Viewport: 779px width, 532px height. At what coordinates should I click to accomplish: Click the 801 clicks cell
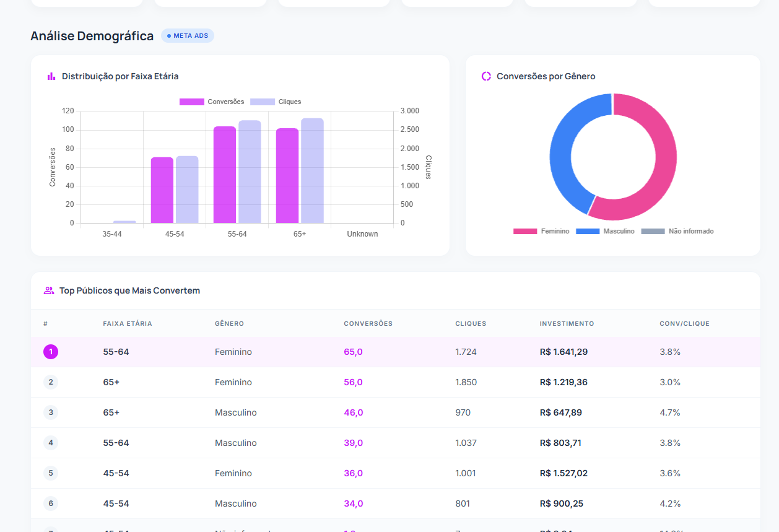tap(463, 504)
